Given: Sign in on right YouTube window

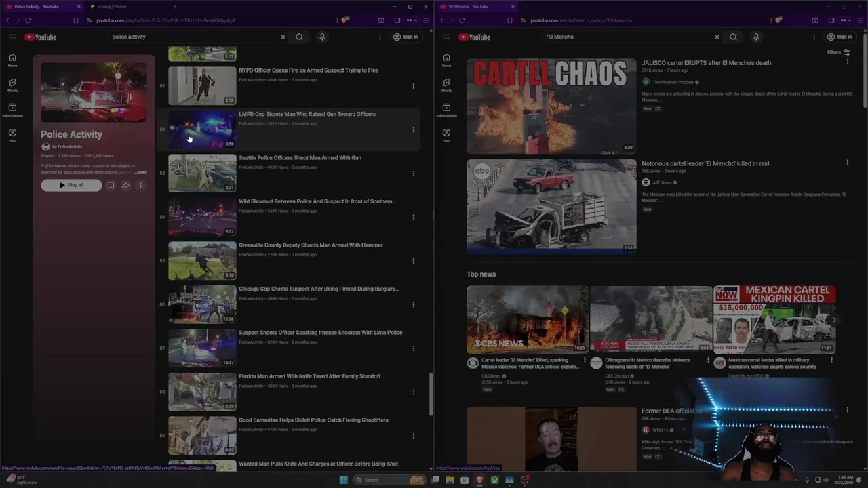Looking at the screenshot, I should coord(840,37).
